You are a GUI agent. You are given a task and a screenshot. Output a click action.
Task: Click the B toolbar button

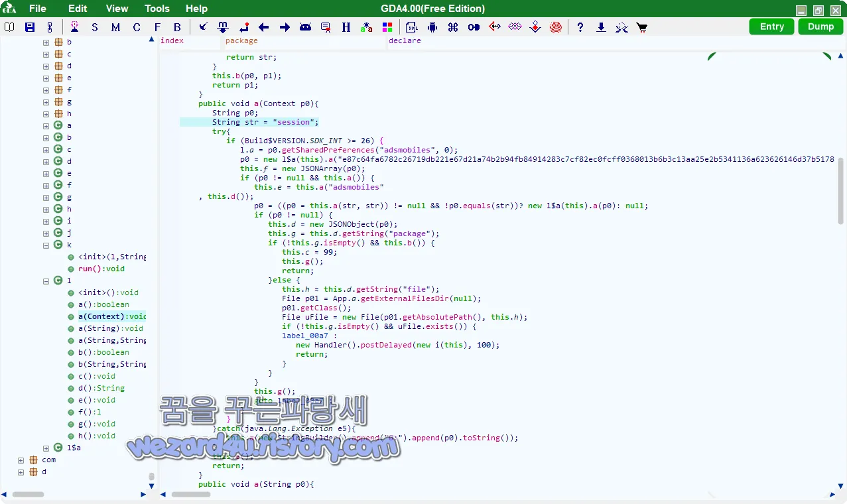177,27
